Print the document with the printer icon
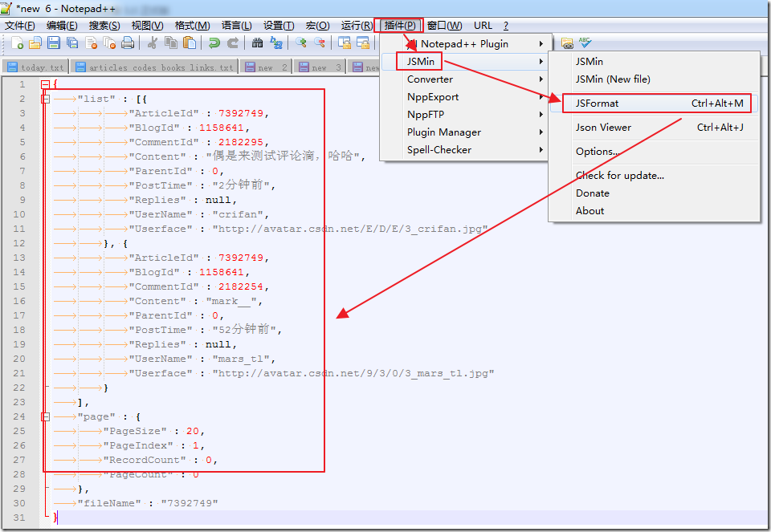 [x=128, y=43]
